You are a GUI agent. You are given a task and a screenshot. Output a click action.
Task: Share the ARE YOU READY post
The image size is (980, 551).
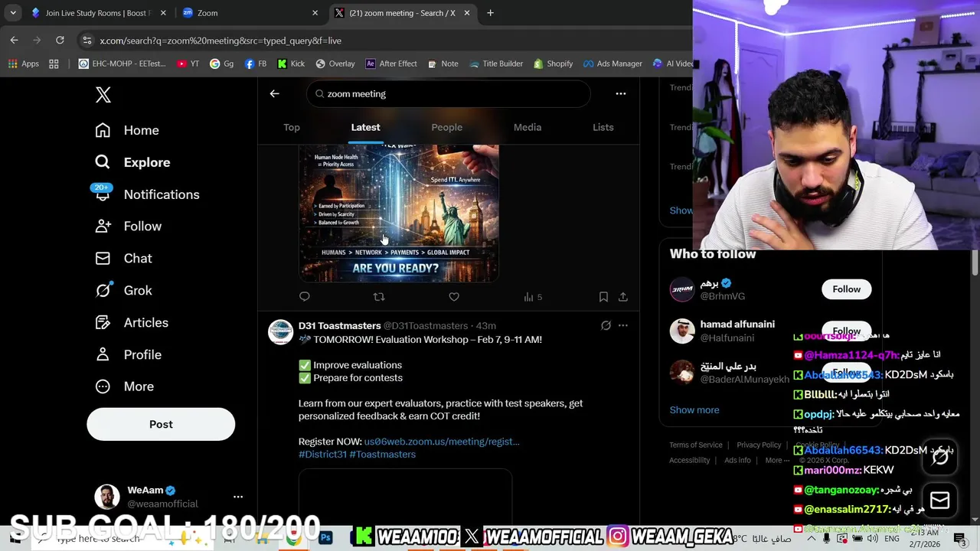click(623, 297)
